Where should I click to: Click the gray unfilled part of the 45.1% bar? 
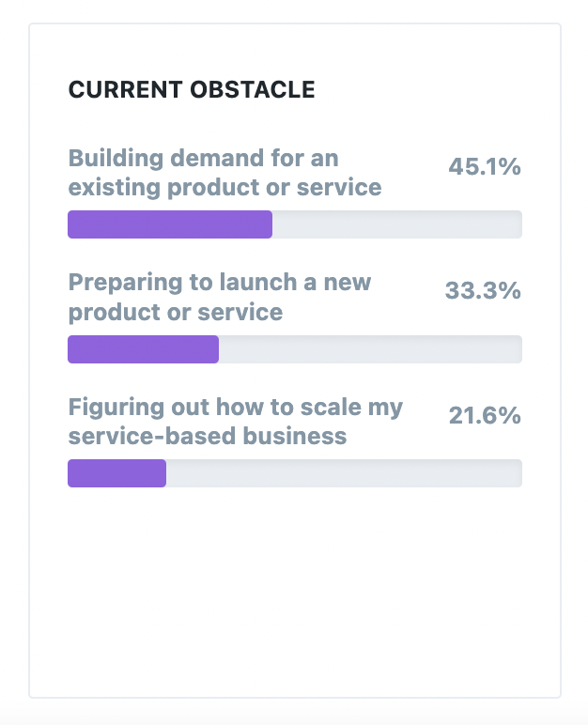point(397,224)
